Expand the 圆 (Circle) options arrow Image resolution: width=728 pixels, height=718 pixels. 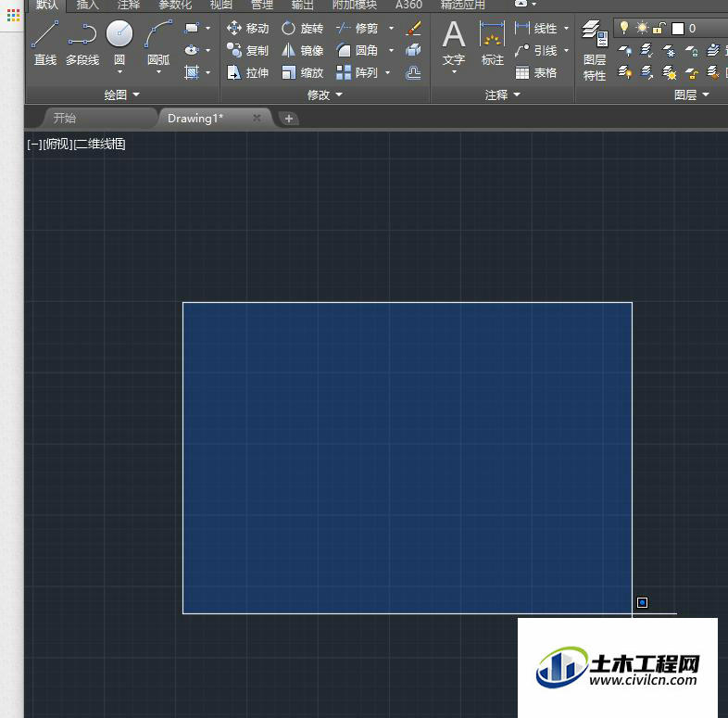coord(119,72)
